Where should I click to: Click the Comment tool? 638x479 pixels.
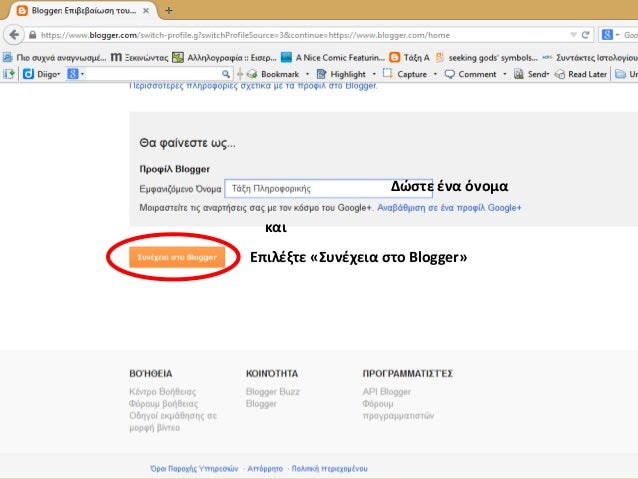[x=470, y=74]
